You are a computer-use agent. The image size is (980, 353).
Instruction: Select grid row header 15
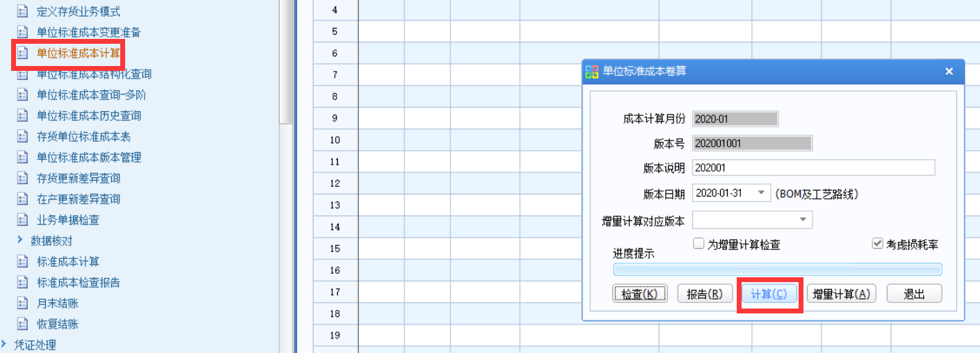pyautogui.click(x=335, y=248)
